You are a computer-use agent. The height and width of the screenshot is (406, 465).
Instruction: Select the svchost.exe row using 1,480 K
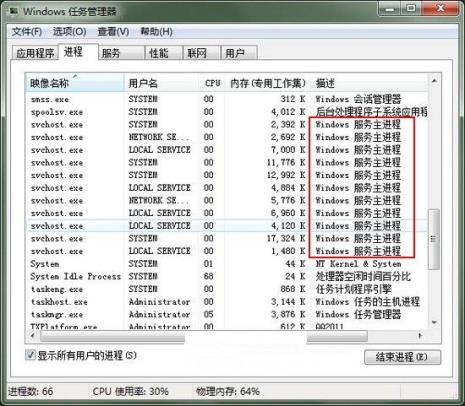point(227,251)
